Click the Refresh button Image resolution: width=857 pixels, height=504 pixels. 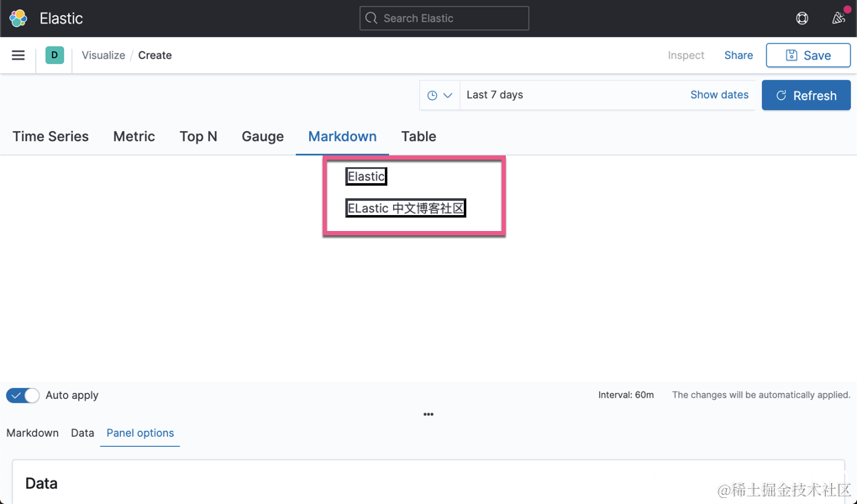pos(806,95)
